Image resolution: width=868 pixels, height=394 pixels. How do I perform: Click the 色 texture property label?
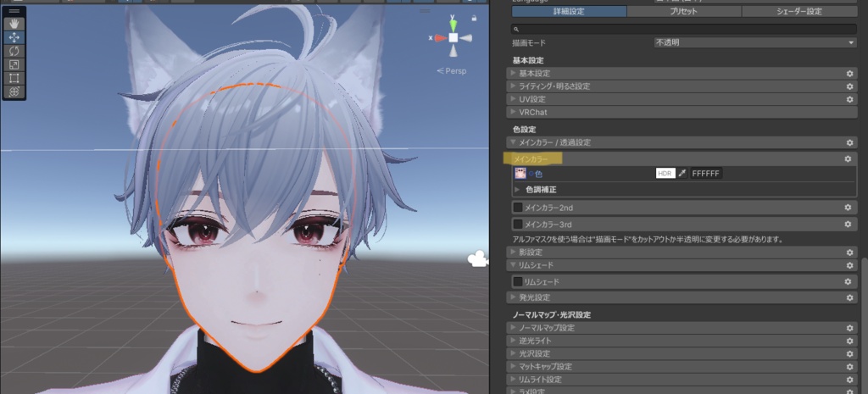click(538, 174)
